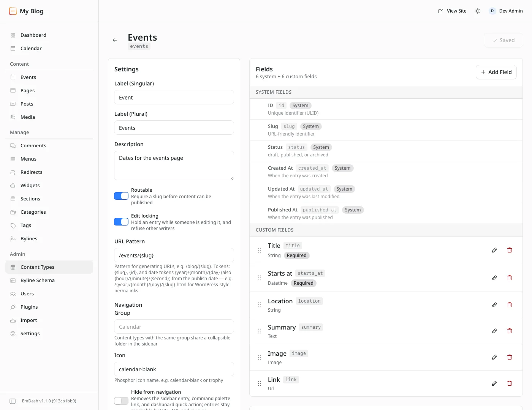Edit the Summary field
Screen dimensions: 532x410
click(x=494, y=331)
